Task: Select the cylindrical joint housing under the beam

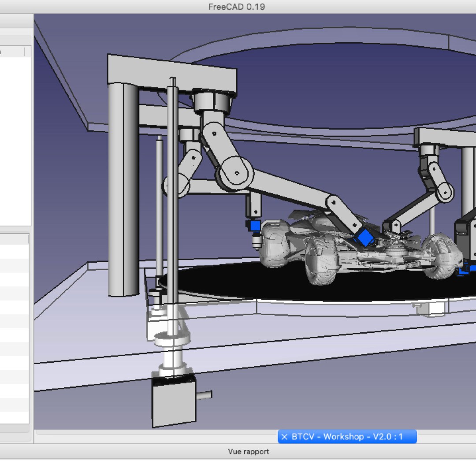Action: point(212,103)
